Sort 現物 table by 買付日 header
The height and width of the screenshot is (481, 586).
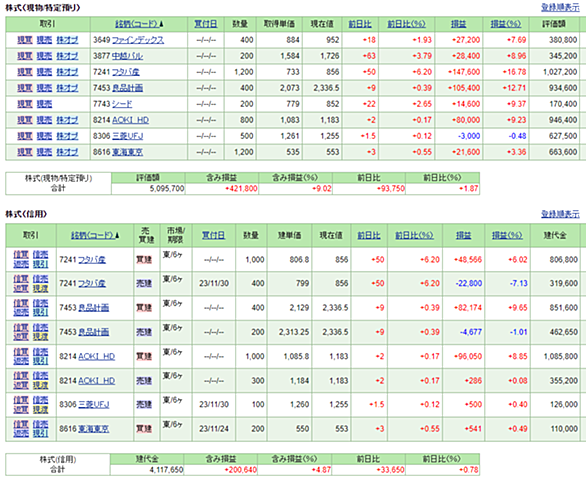(x=206, y=24)
